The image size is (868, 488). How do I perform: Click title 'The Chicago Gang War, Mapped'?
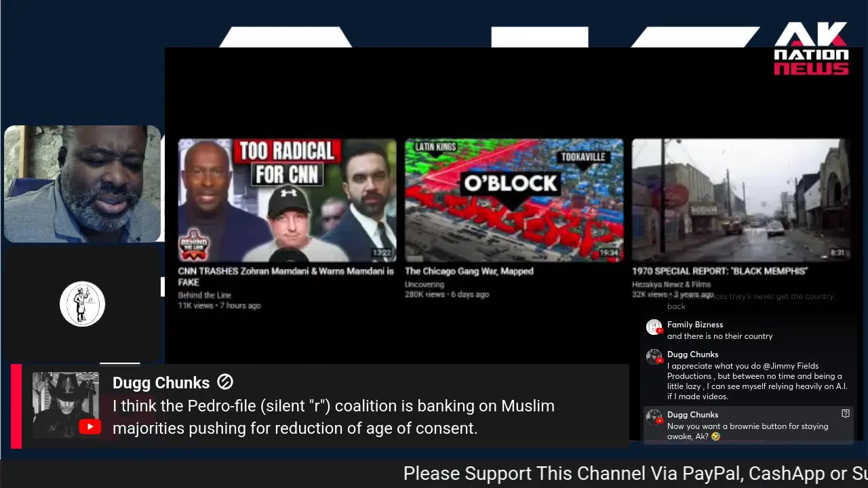(469, 271)
